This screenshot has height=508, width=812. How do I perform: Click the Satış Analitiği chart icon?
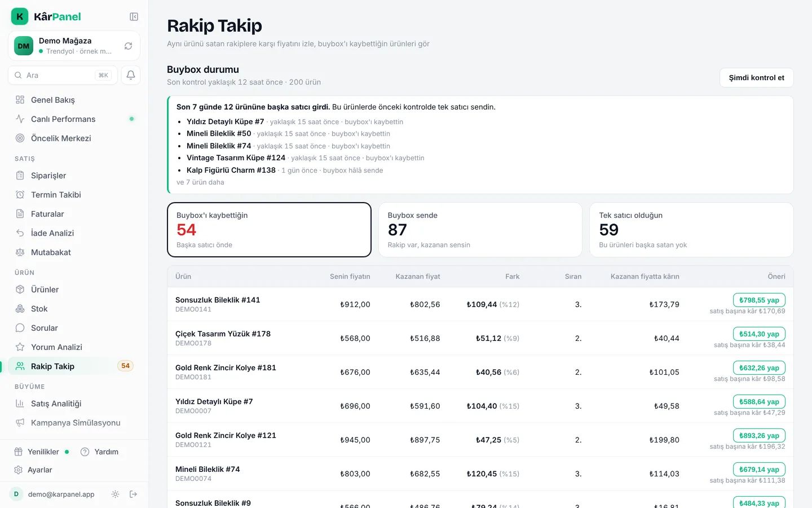click(20, 404)
